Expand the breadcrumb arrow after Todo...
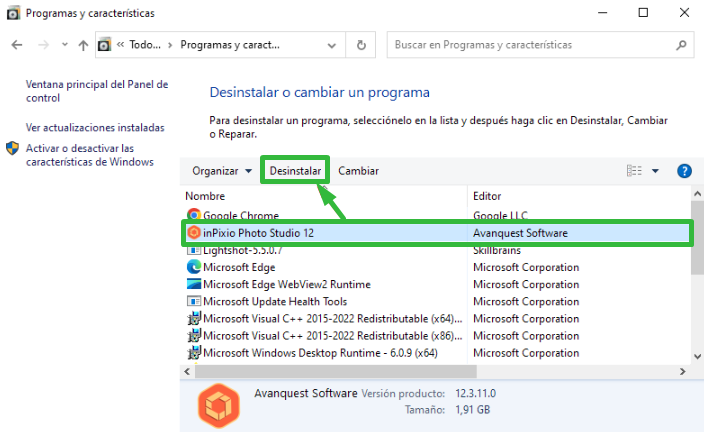The width and height of the screenshot is (704, 432). 170,45
